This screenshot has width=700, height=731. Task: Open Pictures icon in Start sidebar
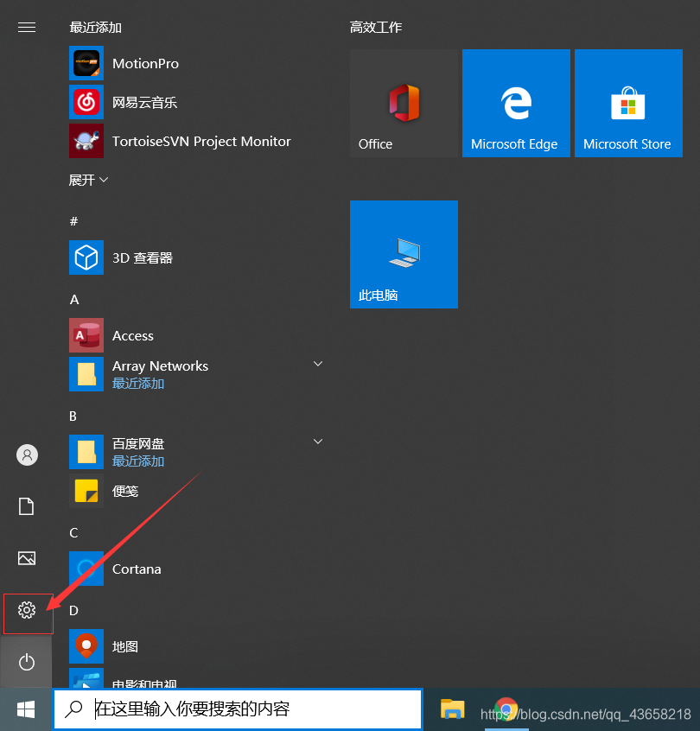(x=27, y=558)
